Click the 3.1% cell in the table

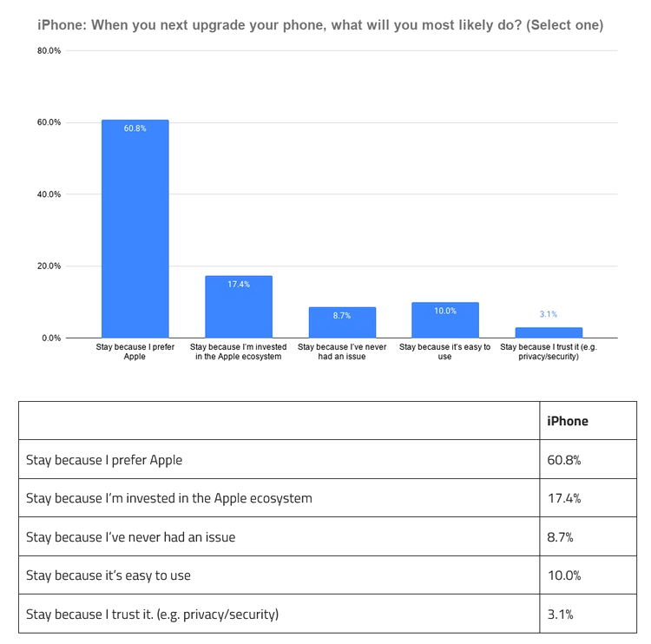(560, 614)
